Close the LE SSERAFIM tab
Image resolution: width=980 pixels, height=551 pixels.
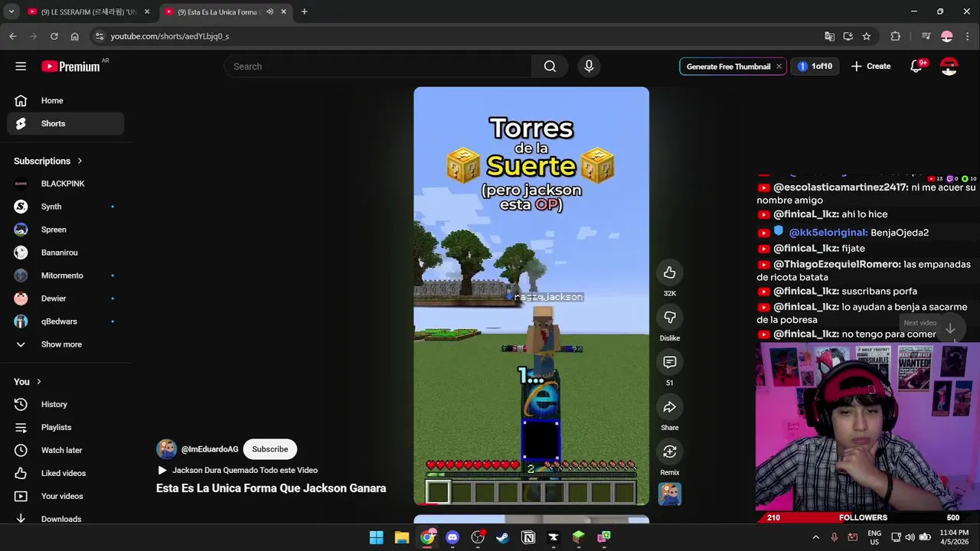(147, 11)
